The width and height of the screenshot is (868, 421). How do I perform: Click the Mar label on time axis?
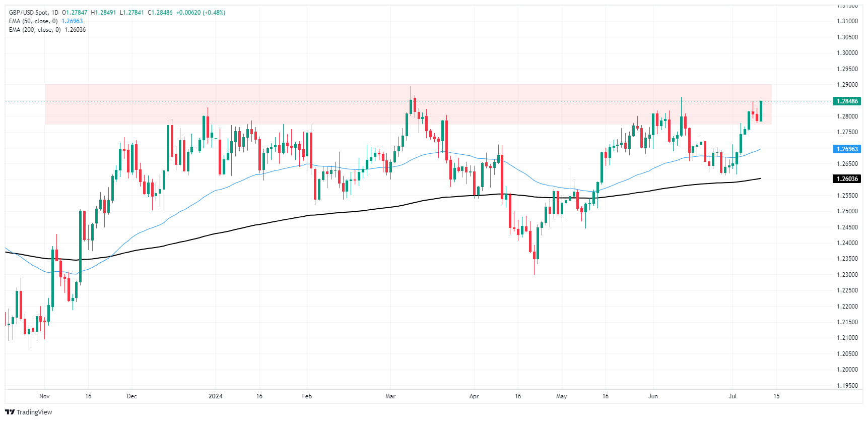[390, 396]
